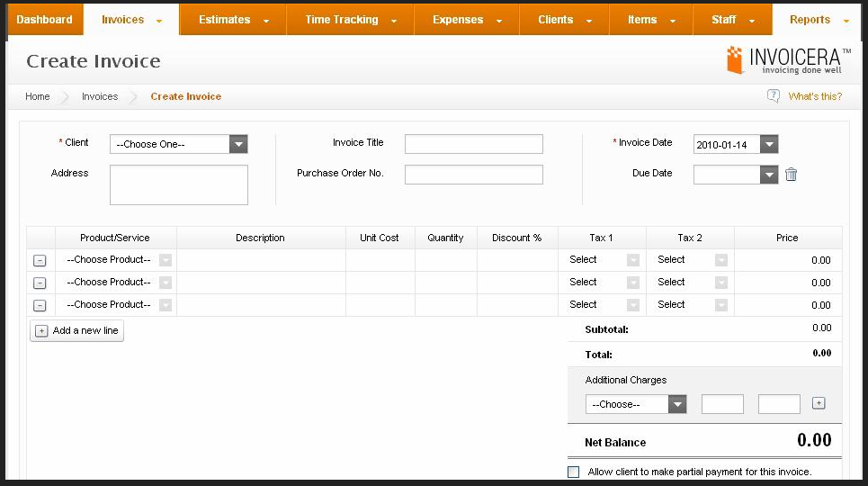Remove the first product line with minus icon
This screenshot has height=486, width=868.
pos(40,260)
